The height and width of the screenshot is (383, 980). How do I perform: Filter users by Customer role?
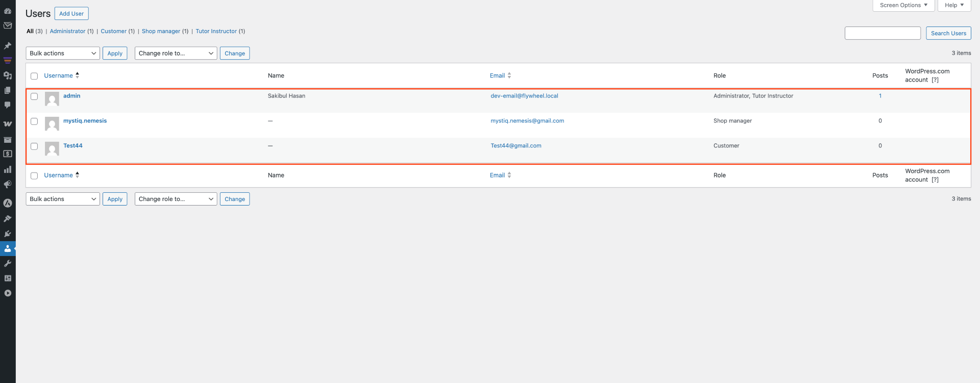pos(113,31)
